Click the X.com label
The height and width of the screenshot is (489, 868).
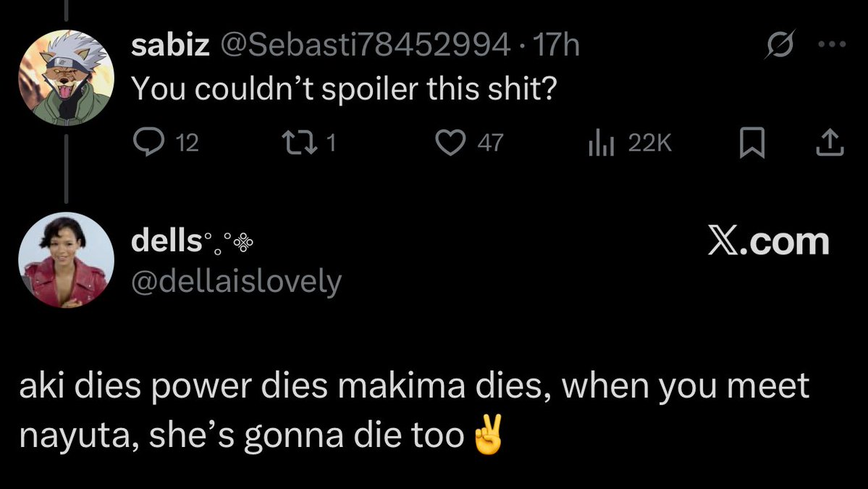(768, 241)
